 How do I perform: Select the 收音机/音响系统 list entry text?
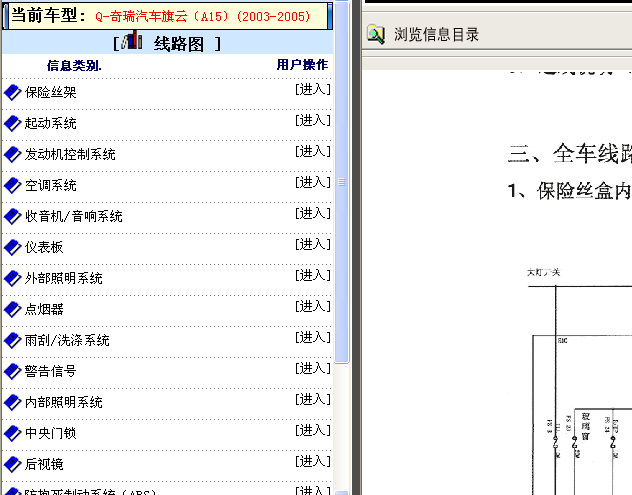73,216
